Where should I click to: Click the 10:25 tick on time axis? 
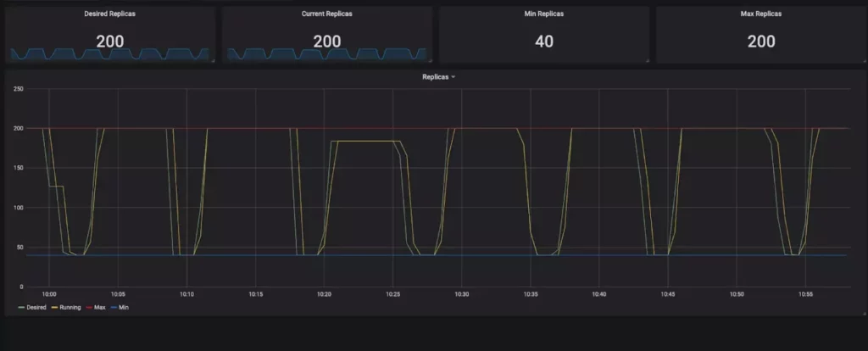(393, 294)
